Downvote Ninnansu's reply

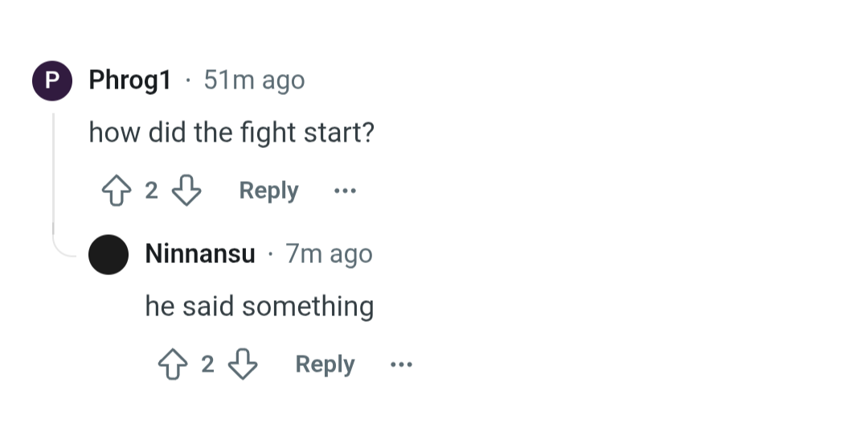244,364
